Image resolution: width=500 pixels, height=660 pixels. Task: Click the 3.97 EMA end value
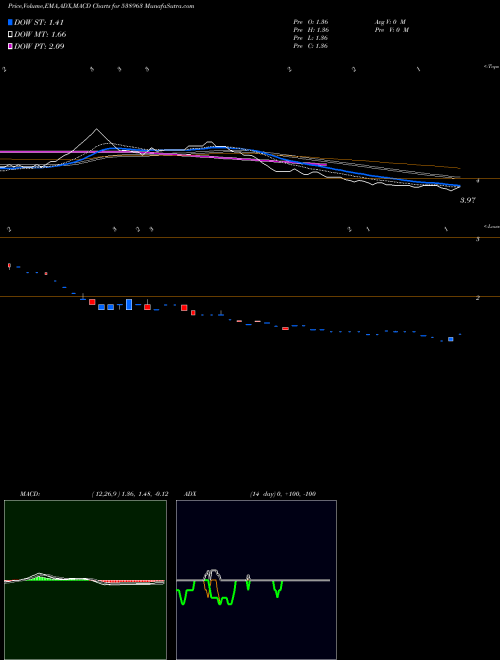click(x=468, y=201)
